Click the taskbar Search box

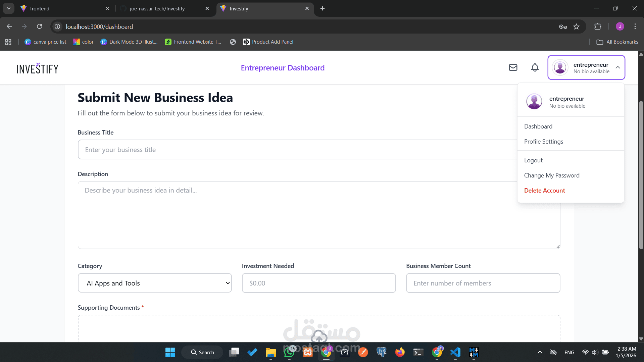(202, 352)
